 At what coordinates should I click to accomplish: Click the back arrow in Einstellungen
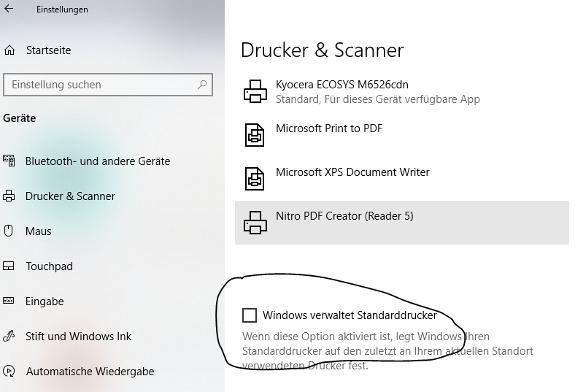[9, 9]
